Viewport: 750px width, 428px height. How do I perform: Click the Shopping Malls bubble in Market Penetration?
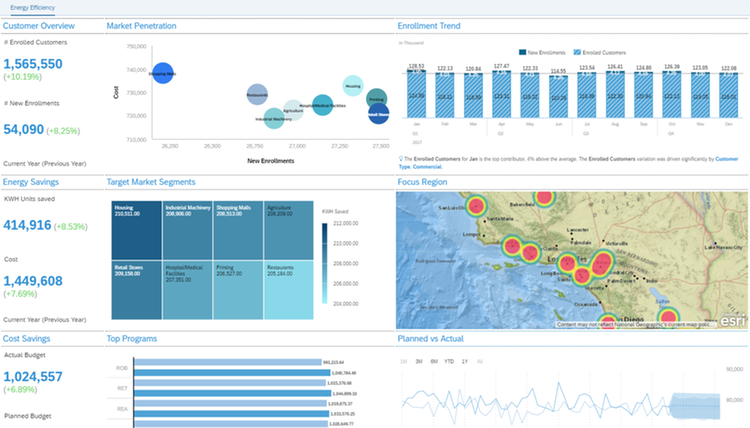(x=163, y=72)
